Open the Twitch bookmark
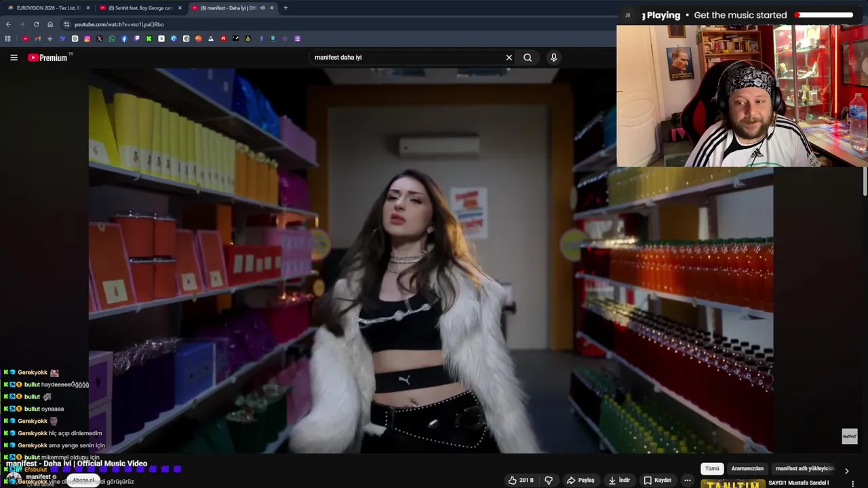 (x=137, y=39)
